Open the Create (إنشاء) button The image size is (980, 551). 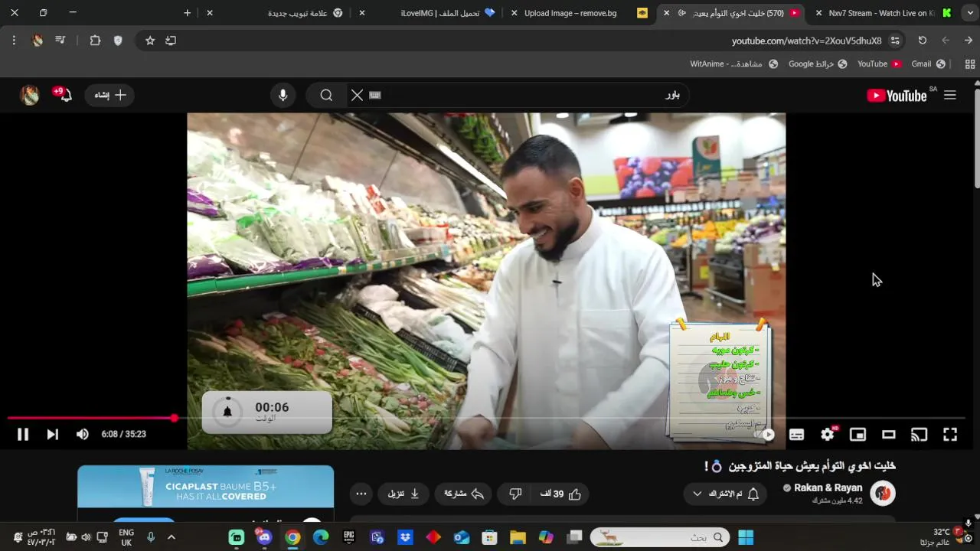(109, 95)
